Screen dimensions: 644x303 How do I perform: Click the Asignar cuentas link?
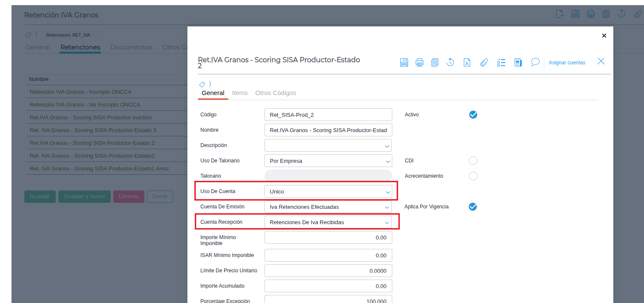(567, 63)
